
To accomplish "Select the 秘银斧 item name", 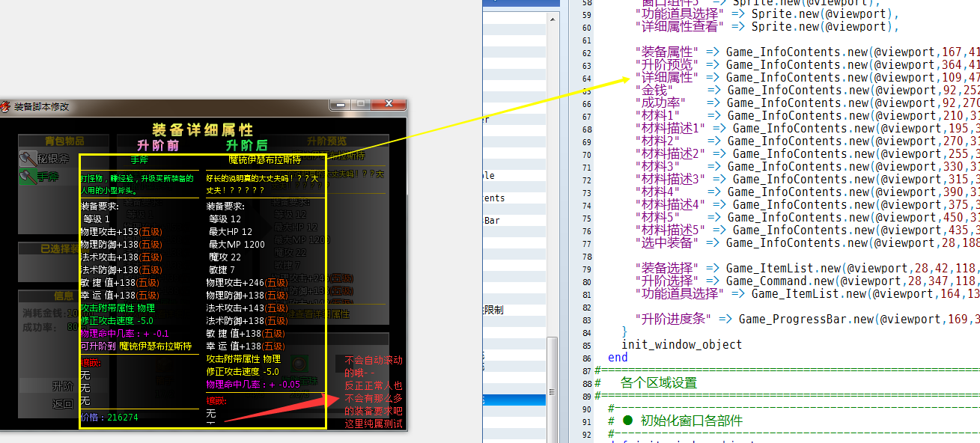I will pyautogui.click(x=54, y=159).
